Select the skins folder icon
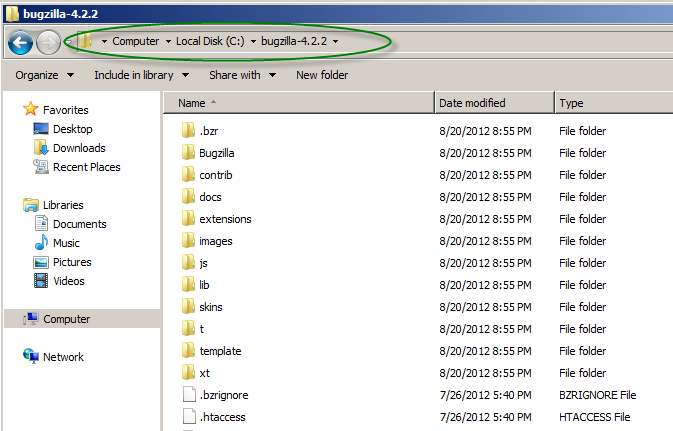This screenshot has width=673, height=431. point(188,307)
